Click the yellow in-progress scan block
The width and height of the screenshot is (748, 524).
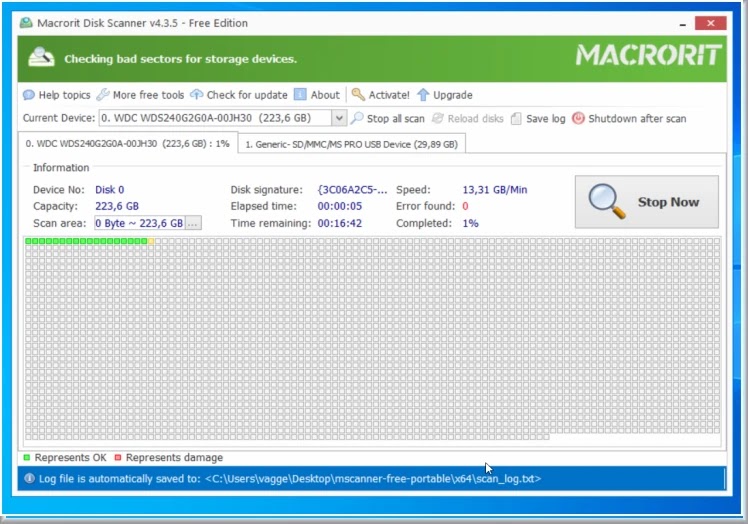pos(151,241)
